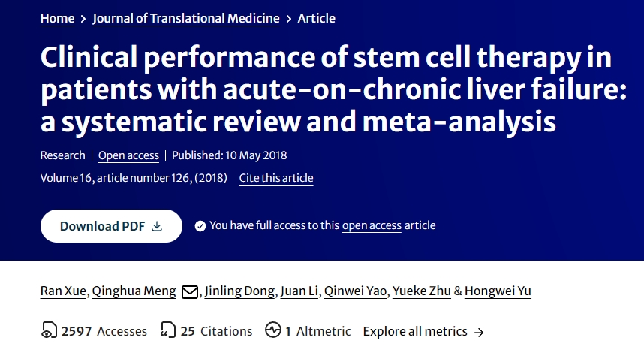
Task: View author Jinling Dong
Action: [x=239, y=291]
